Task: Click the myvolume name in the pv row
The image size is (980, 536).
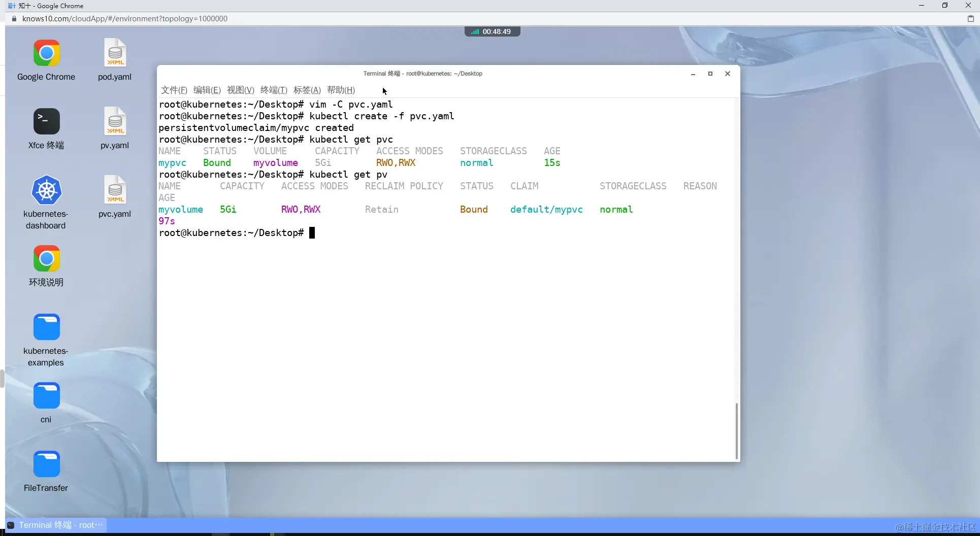Action: click(181, 210)
